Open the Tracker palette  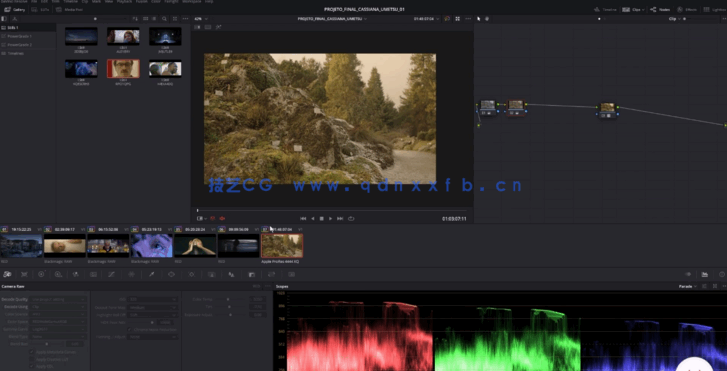[x=191, y=274]
